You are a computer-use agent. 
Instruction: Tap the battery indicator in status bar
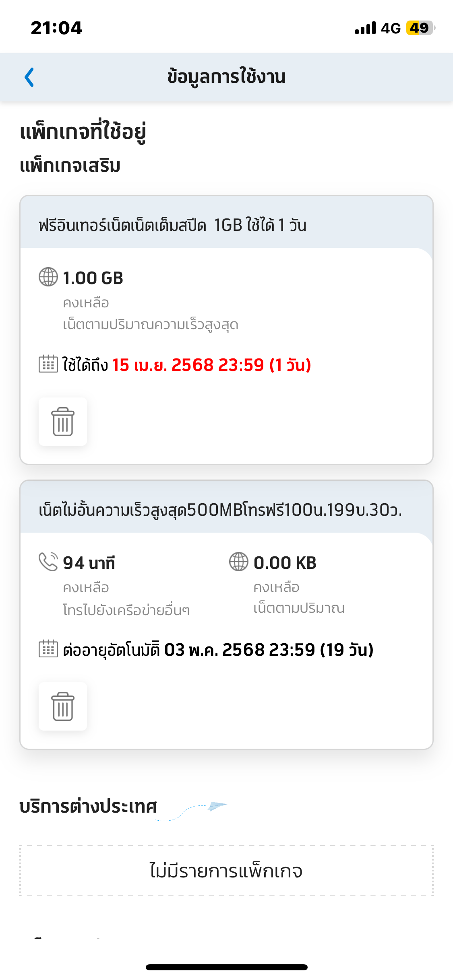coord(420,28)
